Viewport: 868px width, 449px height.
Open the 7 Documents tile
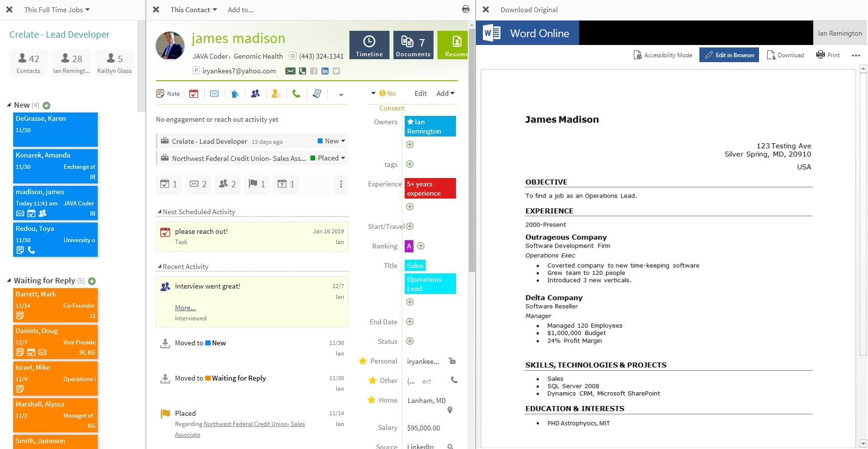pyautogui.click(x=413, y=45)
